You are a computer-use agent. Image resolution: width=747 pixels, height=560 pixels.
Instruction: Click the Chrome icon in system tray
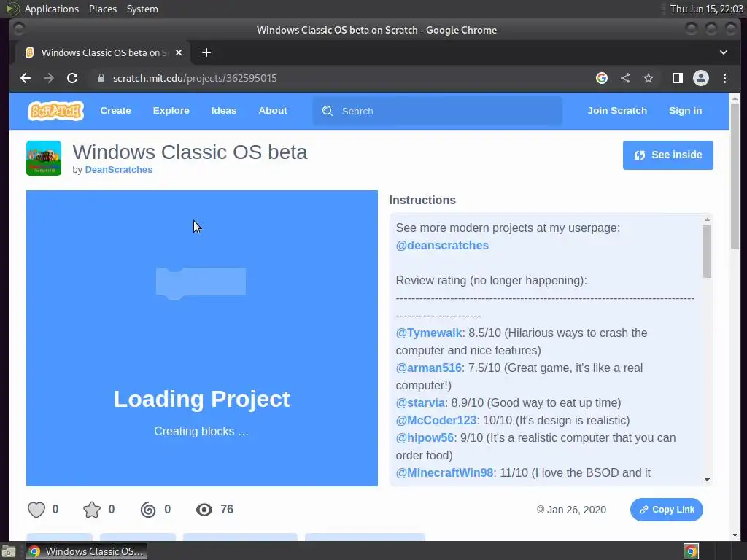click(691, 551)
